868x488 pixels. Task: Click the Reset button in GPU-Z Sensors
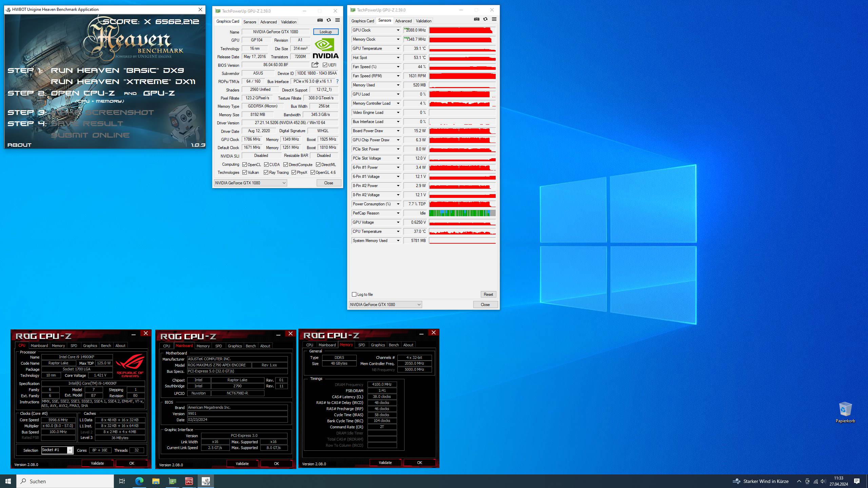click(x=488, y=294)
